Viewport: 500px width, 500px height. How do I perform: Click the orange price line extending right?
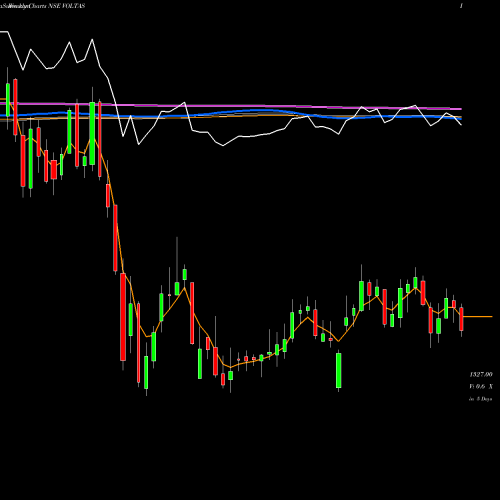(x=478, y=316)
